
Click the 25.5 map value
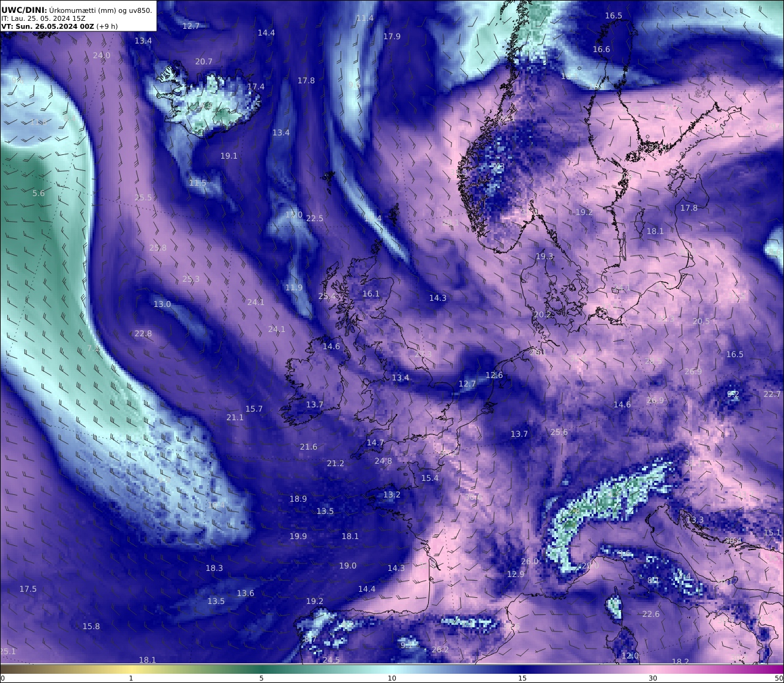coord(143,197)
